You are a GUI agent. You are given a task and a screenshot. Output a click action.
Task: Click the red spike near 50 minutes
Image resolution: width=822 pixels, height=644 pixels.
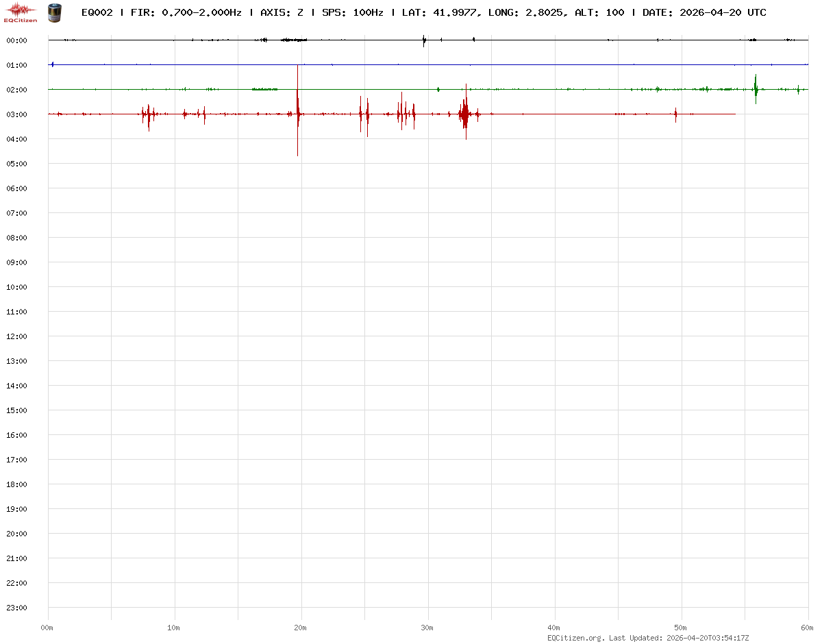click(675, 114)
